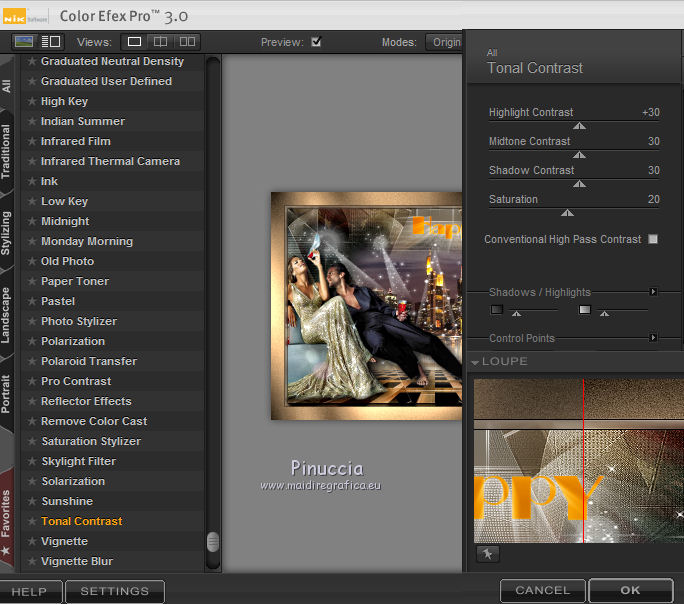Open the Portrait filter category tab
Image resolution: width=684 pixels, height=604 pixels.
click(7, 393)
